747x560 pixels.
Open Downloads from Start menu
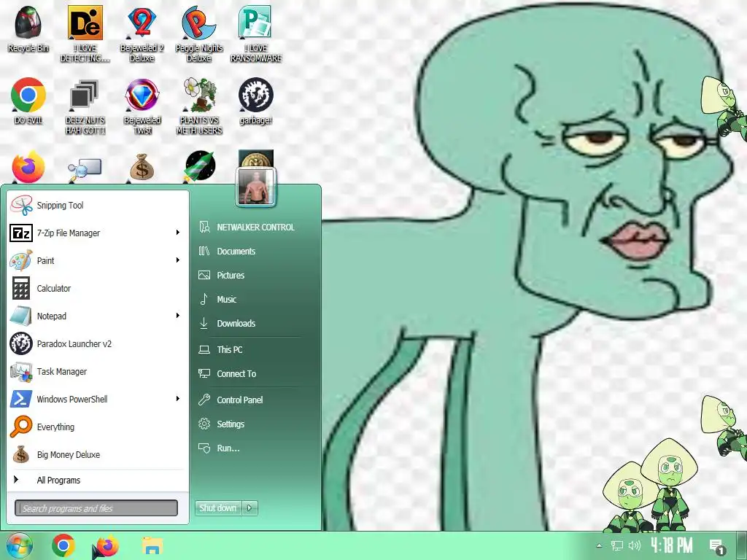(255, 323)
